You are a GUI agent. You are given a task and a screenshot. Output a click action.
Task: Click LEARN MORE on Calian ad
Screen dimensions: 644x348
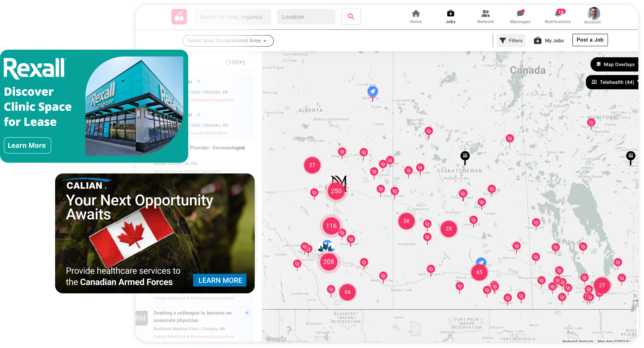[220, 280]
